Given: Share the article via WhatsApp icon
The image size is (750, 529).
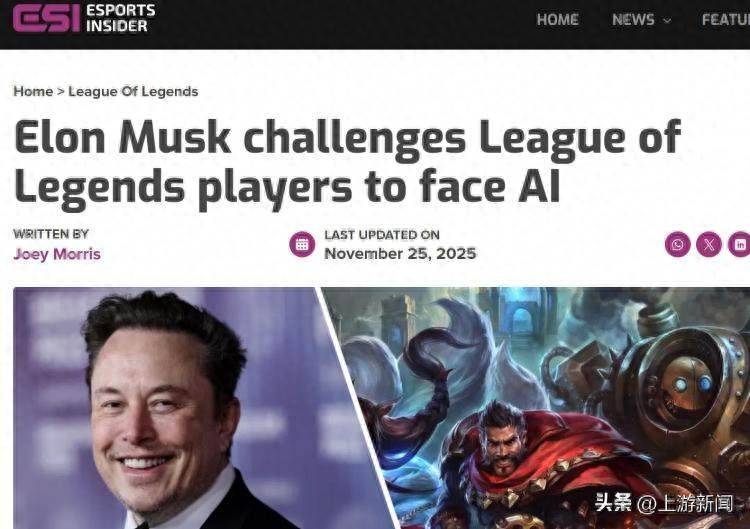Looking at the screenshot, I should pyautogui.click(x=677, y=244).
